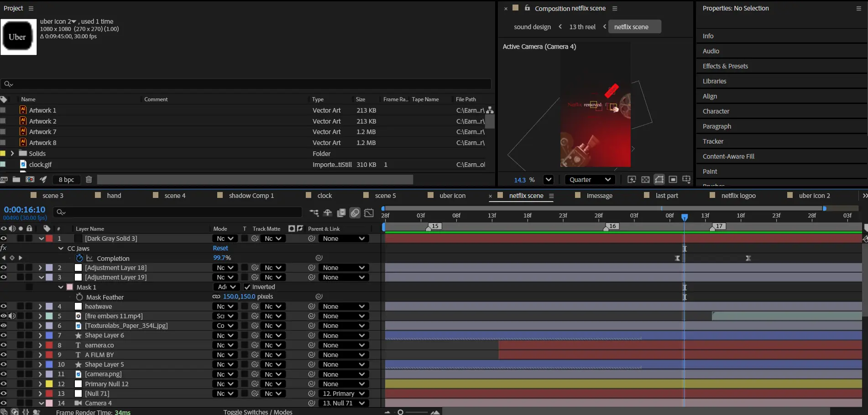Click the delete trash icon in Project panel
This screenshot has height=415, width=868.
pyautogui.click(x=89, y=180)
